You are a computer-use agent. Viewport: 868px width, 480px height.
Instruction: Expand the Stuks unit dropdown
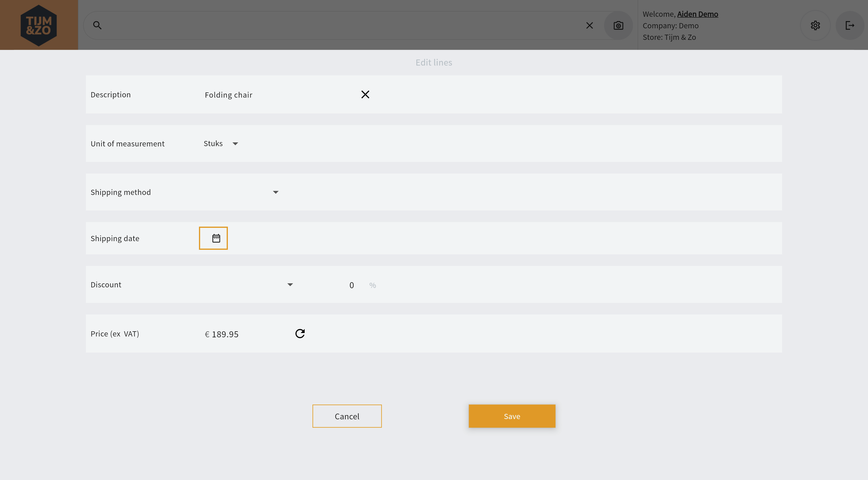coord(235,144)
